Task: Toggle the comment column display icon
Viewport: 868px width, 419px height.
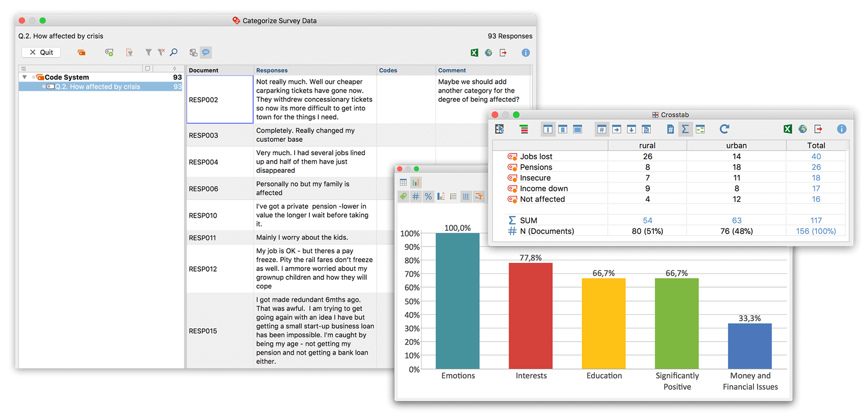Action: (x=206, y=53)
